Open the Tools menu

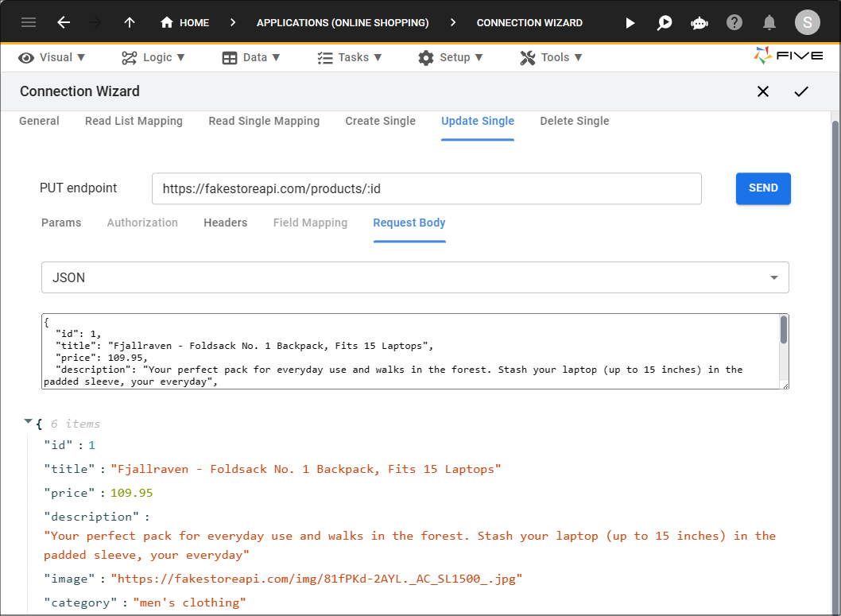point(551,58)
